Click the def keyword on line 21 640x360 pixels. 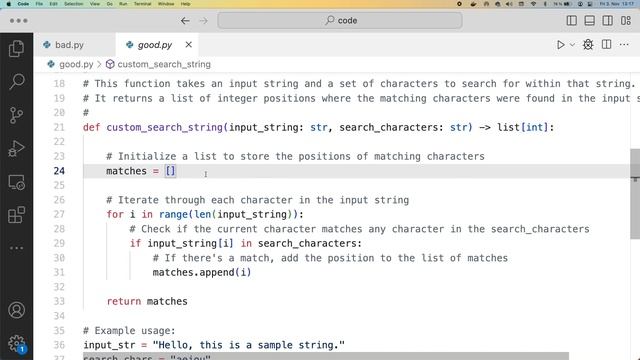91,127
